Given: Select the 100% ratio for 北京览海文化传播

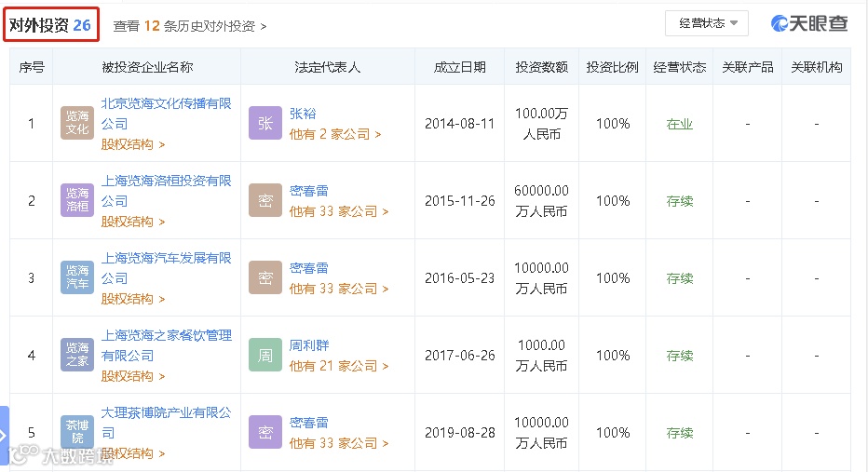Looking at the screenshot, I should (612, 124).
